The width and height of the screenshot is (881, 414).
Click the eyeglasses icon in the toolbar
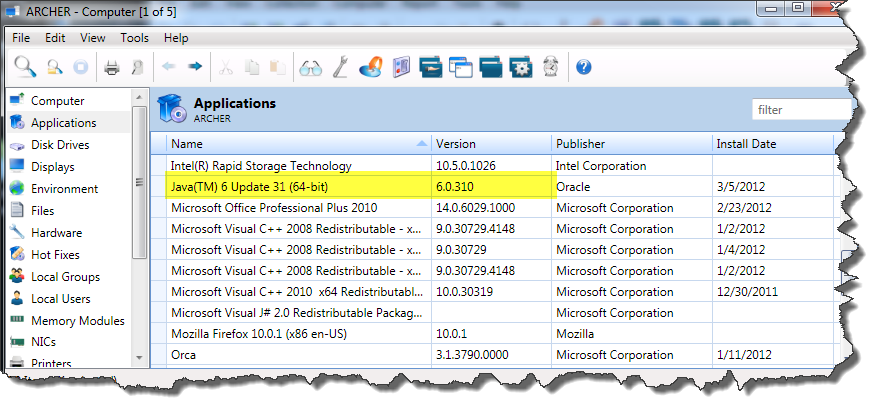pos(311,68)
